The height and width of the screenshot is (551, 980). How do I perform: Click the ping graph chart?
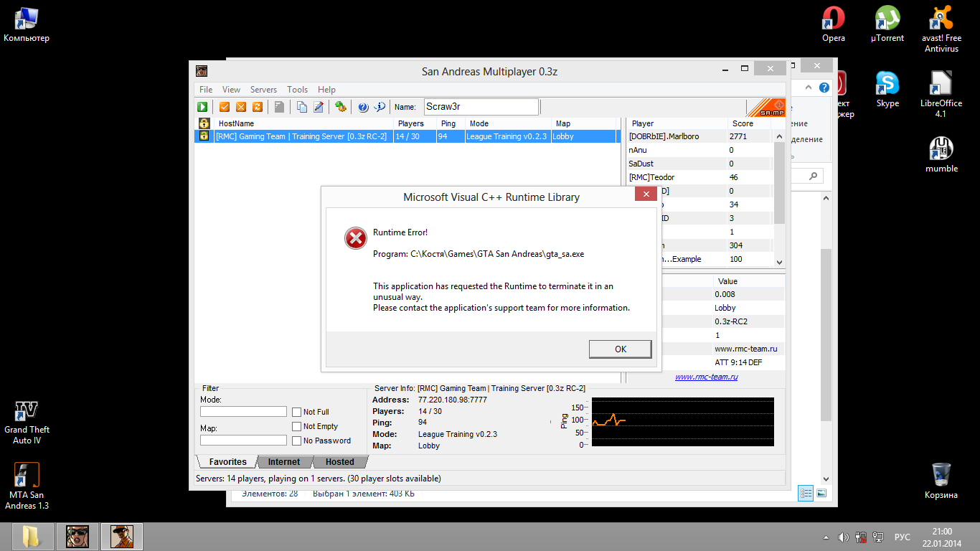[x=682, y=421]
